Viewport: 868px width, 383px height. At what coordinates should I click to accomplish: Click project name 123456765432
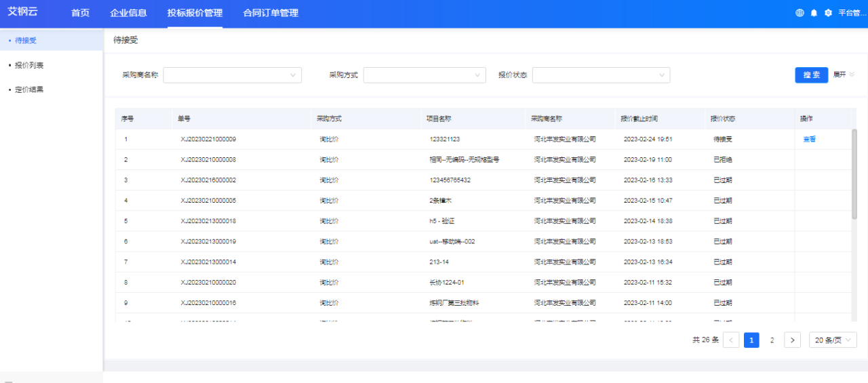pyautogui.click(x=450, y=180)
